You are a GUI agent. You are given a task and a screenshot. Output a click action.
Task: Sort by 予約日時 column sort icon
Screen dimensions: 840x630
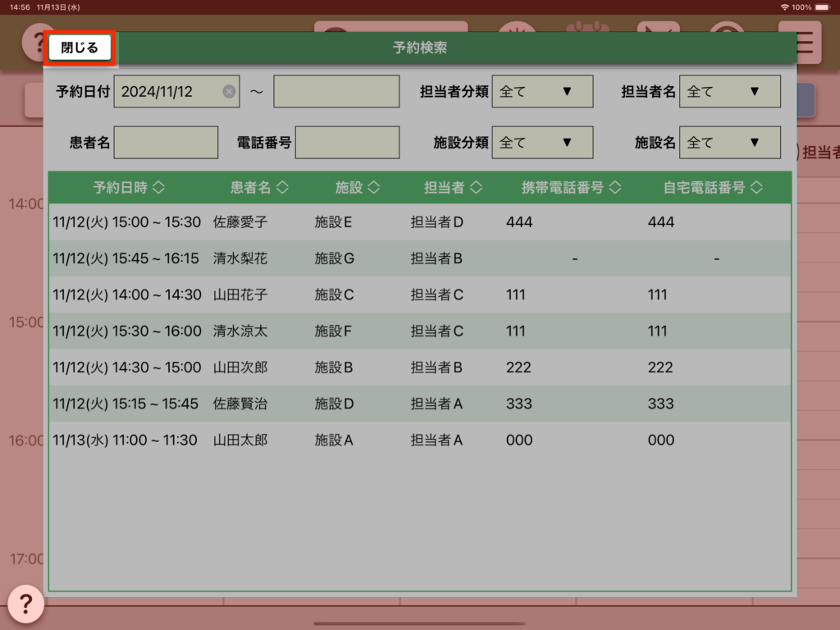pos(158,188)
